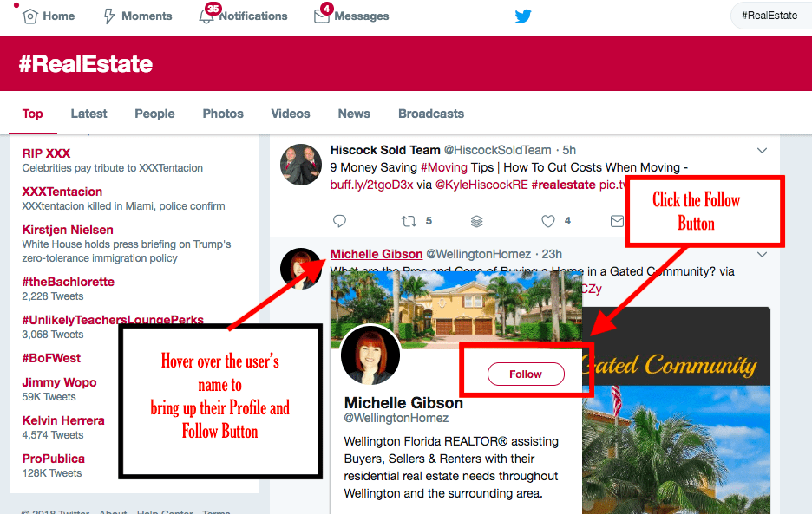This screenshot has height=514, width=812.
Task: Expand Hiscock Sold Team tweet options chevron
Action: tap(762, 151)
